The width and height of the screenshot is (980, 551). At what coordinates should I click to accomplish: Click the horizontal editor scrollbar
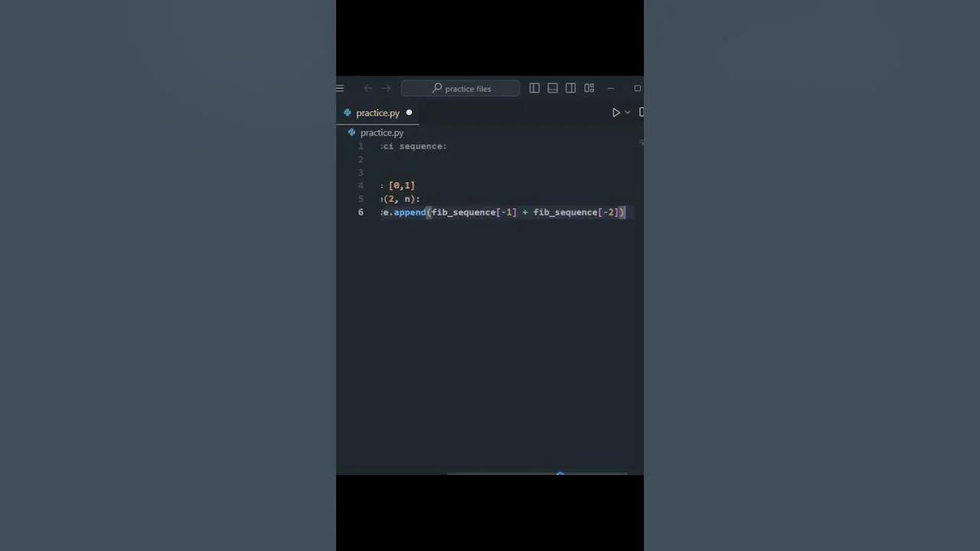537,474
